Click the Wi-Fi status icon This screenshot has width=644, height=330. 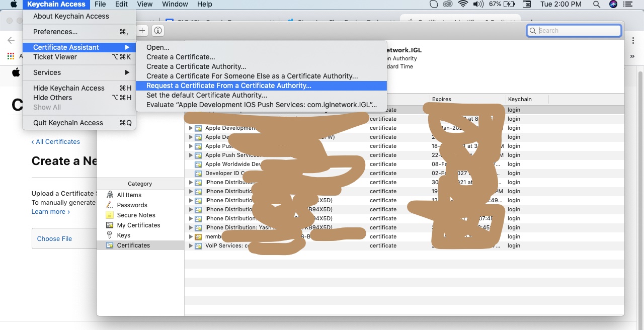463,4
